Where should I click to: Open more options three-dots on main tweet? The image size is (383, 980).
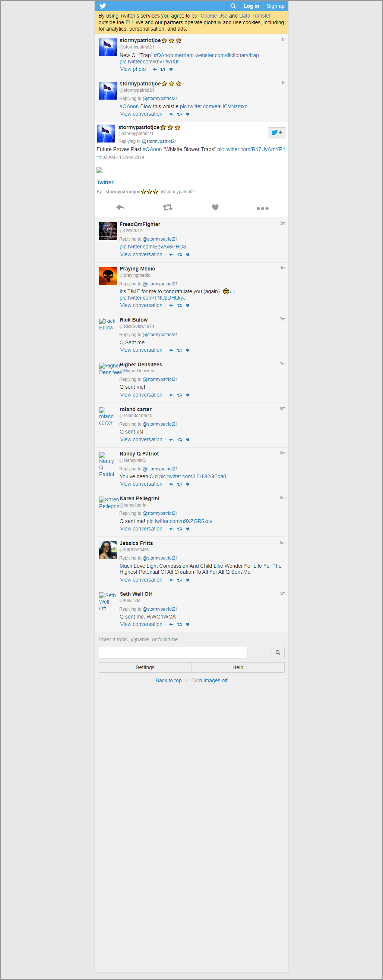262,209
